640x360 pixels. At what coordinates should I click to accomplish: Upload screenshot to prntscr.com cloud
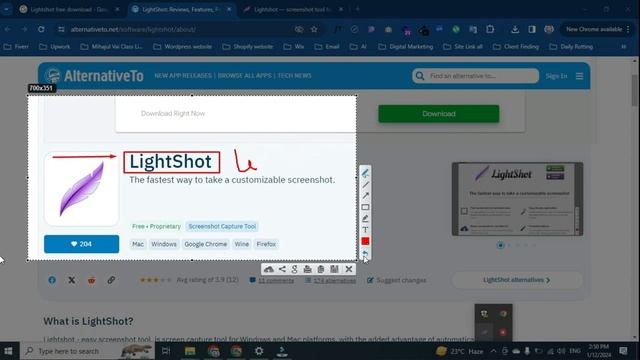269,269
